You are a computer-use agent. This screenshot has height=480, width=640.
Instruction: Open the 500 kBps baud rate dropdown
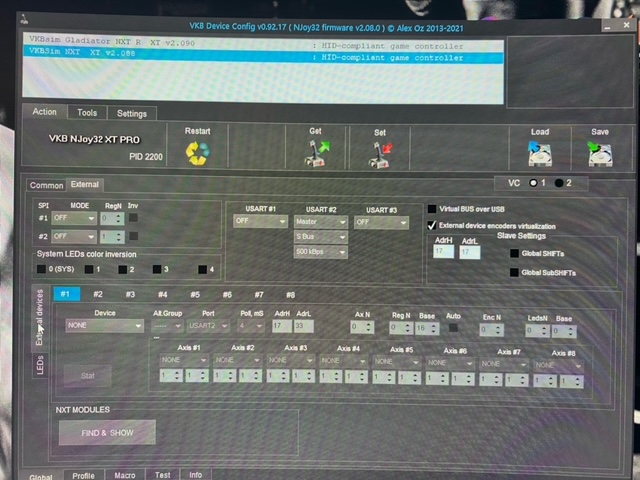(321, 252)
